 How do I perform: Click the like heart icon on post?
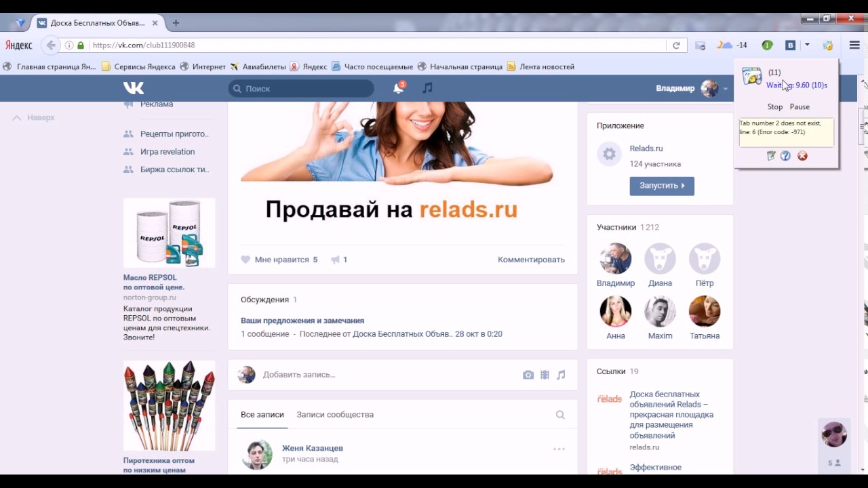point(245,260)
